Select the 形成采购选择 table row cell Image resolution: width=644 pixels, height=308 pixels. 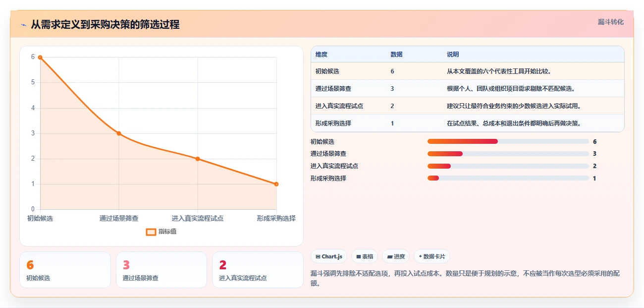[333, 123]
